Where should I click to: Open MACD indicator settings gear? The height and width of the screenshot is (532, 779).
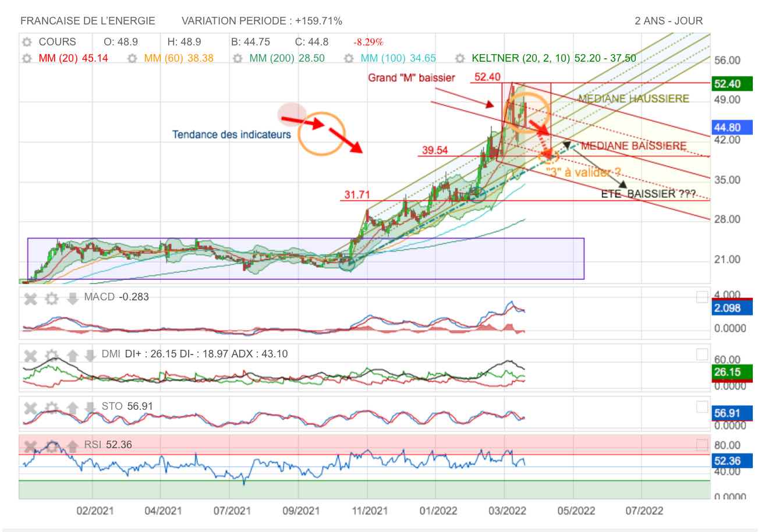[52, 298]
